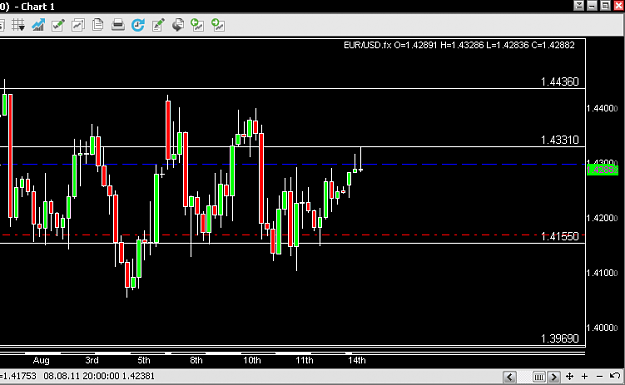Click the duplicate chart windows icon
This screenshot has width=625, height=385.
78,25
